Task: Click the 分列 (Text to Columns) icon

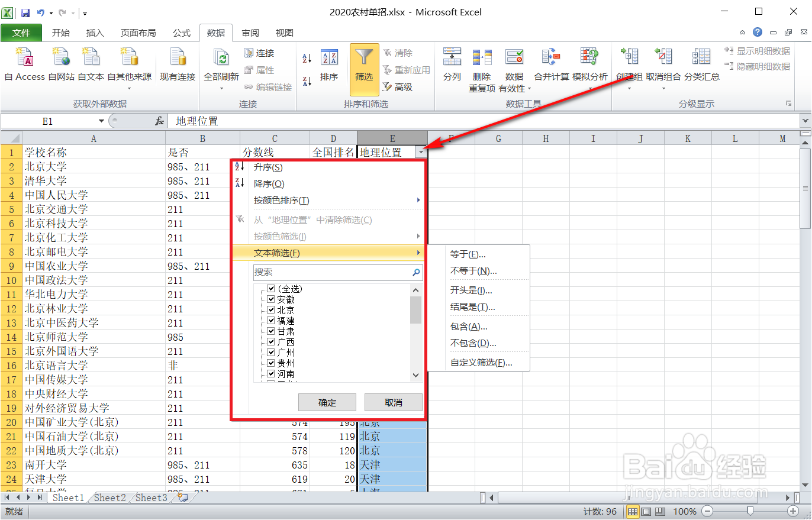Action: point(452,65)
